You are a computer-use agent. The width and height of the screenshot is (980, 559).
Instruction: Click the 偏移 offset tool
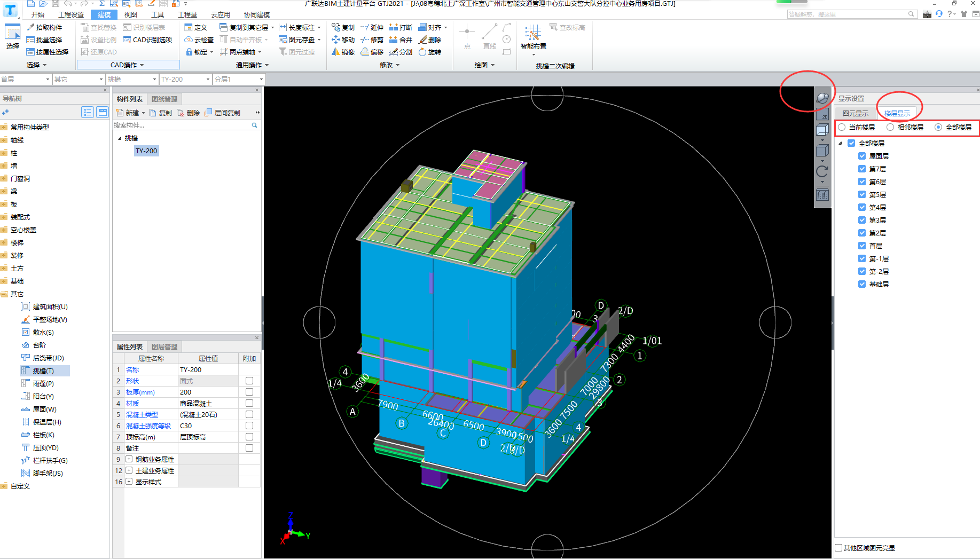[x=372, y=52]
